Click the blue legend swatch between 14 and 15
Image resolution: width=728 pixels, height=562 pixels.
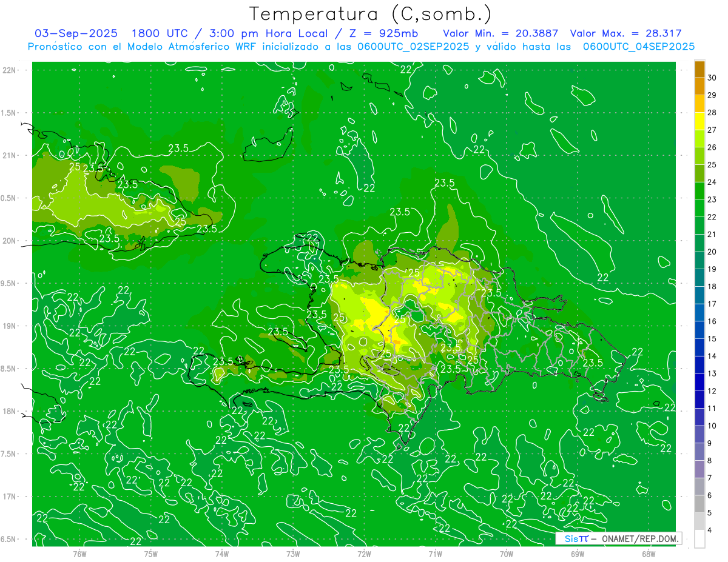(x=699, y=347)
